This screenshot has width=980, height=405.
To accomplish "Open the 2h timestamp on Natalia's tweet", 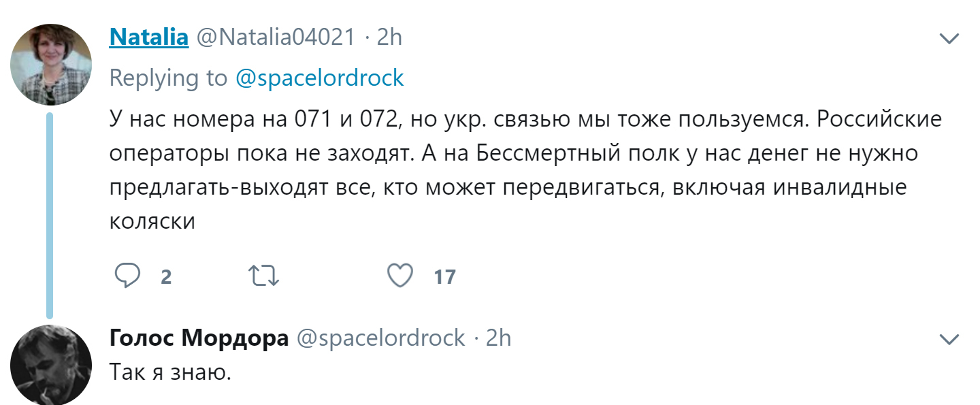I will tap(389, 37).
